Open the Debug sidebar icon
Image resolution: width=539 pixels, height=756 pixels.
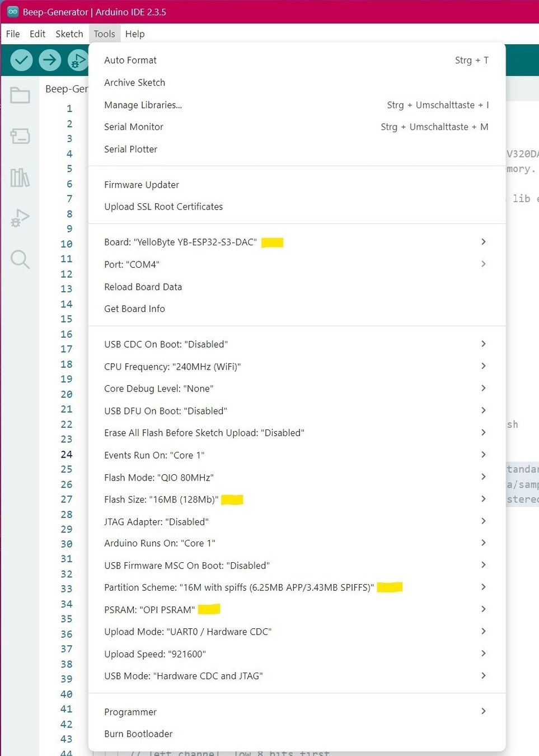click(x=20, y=218)
